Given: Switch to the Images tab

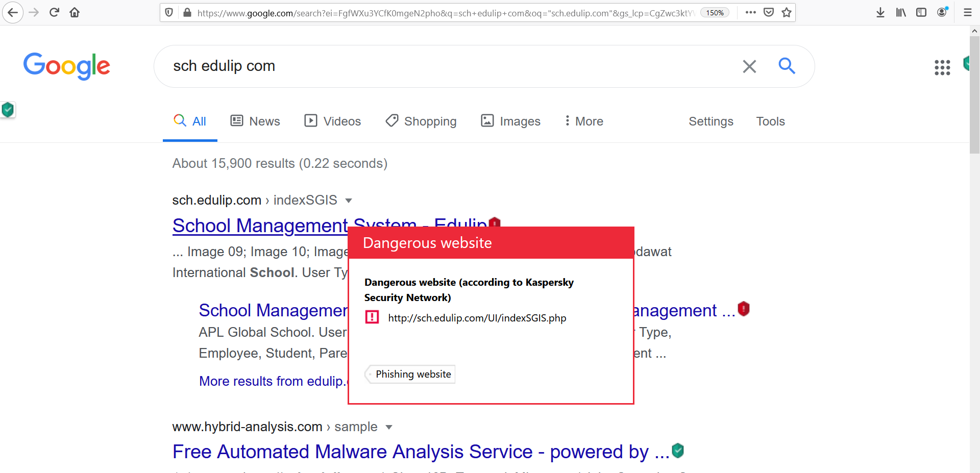Looking at the screenshot, I should (510, 121).
